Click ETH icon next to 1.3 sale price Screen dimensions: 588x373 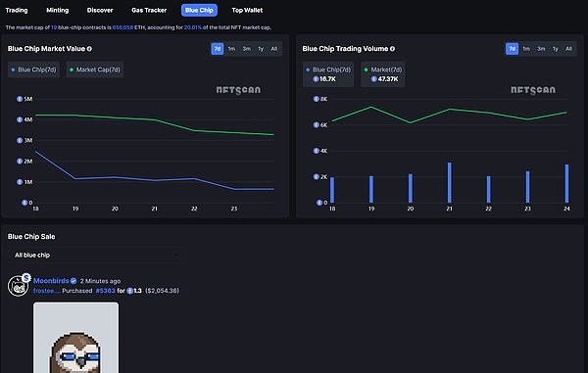[x=129, y=291]
